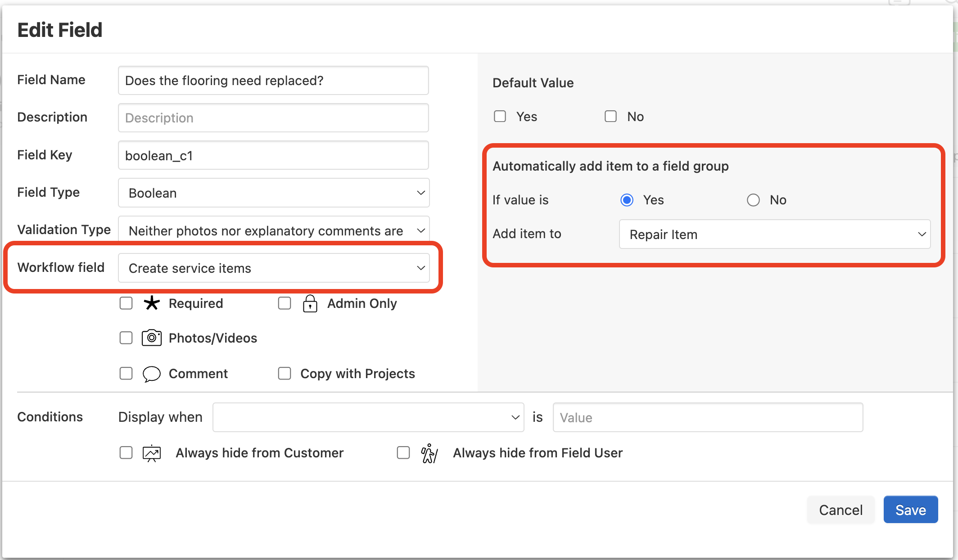Enable the Required checkbox
This screenshot has height=560, width=958.
click(126, 303)
